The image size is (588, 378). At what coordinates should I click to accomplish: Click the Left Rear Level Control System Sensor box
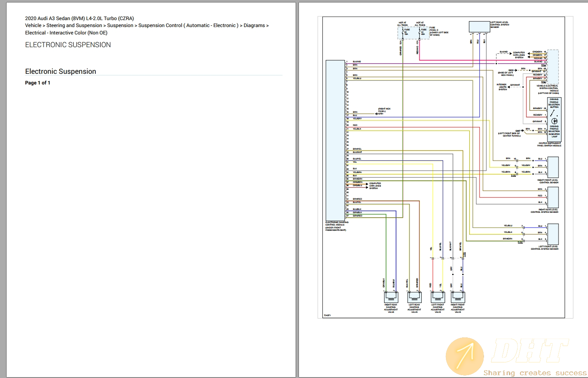(479, 27)
